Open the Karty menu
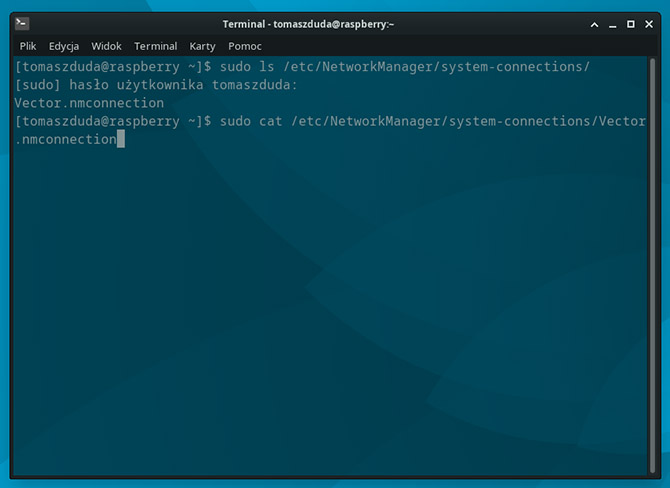 [202, 46]
